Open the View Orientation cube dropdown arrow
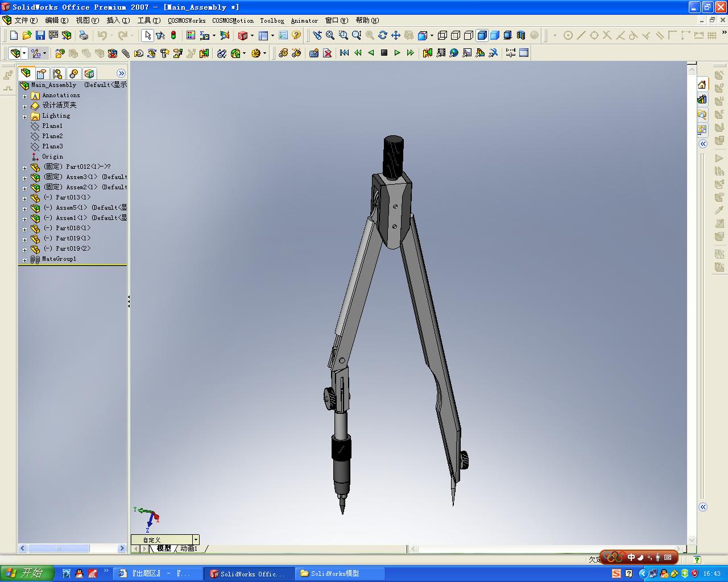The width and height of the screenshot is (728, 582). pyautogui.click(x=432, y=35)
